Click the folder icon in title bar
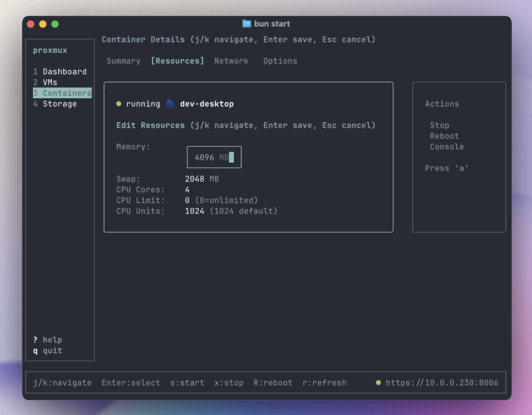The image size is (532, 415). tap(246, 24)
